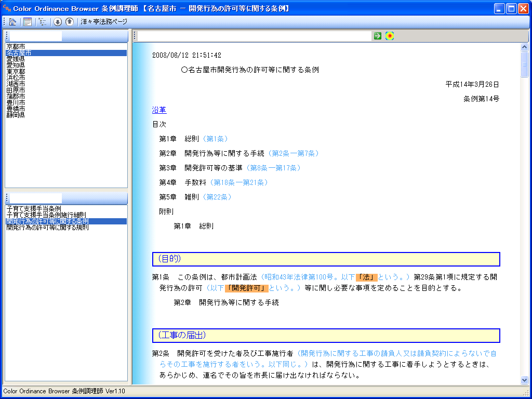Choose 静岡県 from the municipality list
The width and height of the screenshot is (532, 399).
(16, 115)
